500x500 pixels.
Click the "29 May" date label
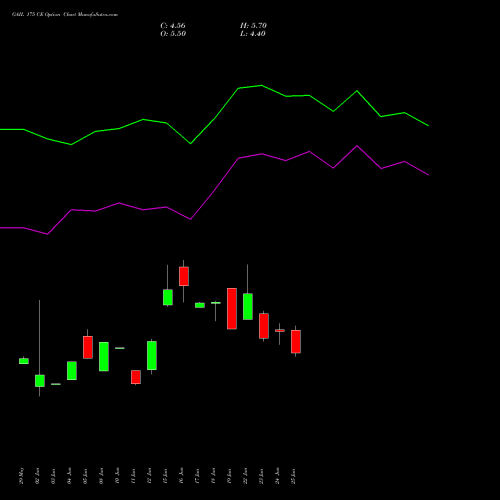[x=22, y=476]
